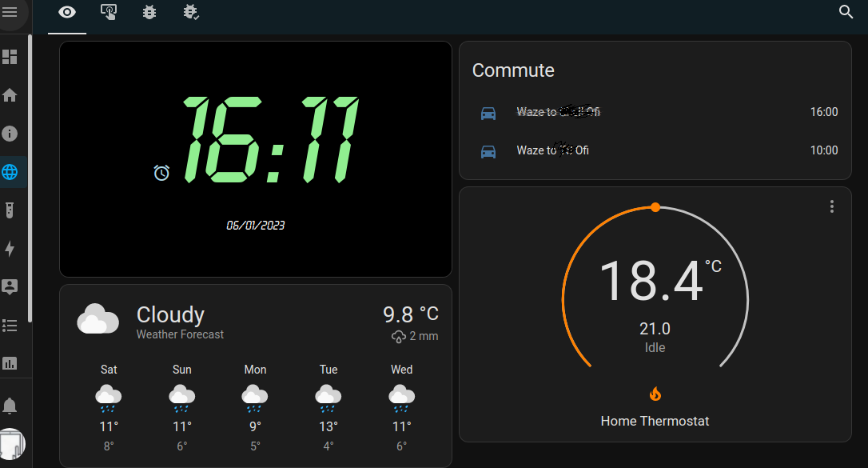The height and width of the screenshot is (468, 868).
Task: Click the alarm clock icon beside time
Action: click(x=162, y=173)
